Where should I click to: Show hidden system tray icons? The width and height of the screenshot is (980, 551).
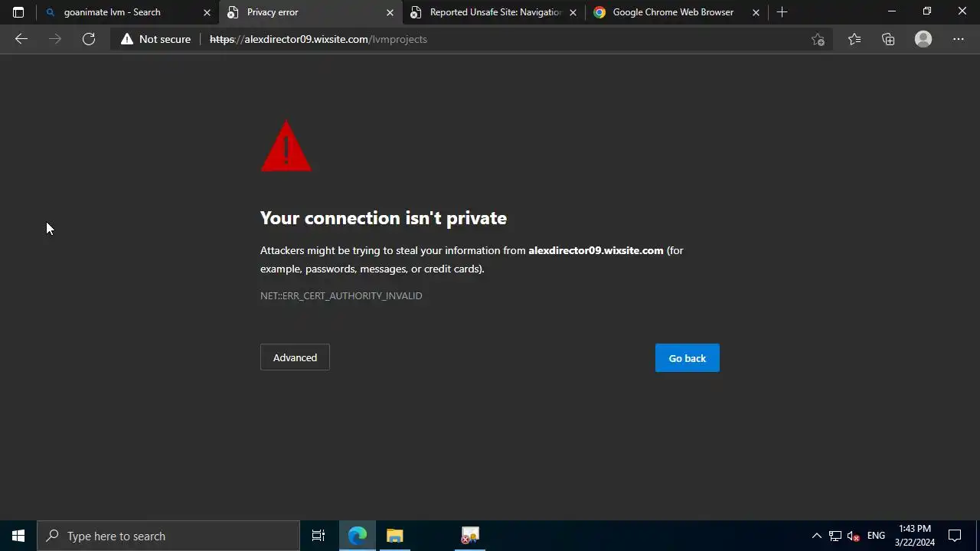click(816, 536)
